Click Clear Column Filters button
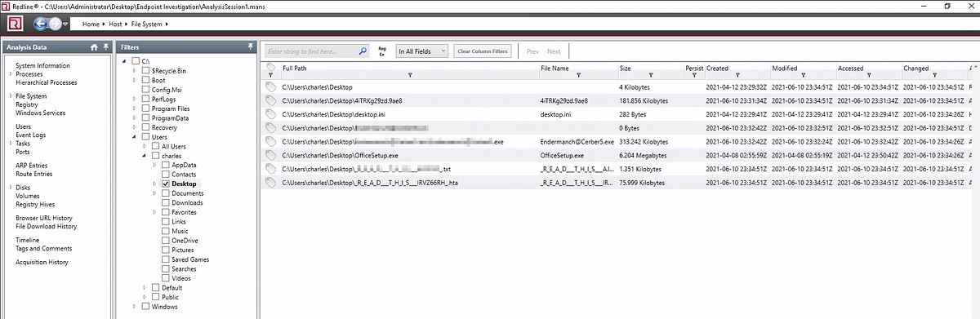The width and height of the screenshot is (980, 319). 482,51
